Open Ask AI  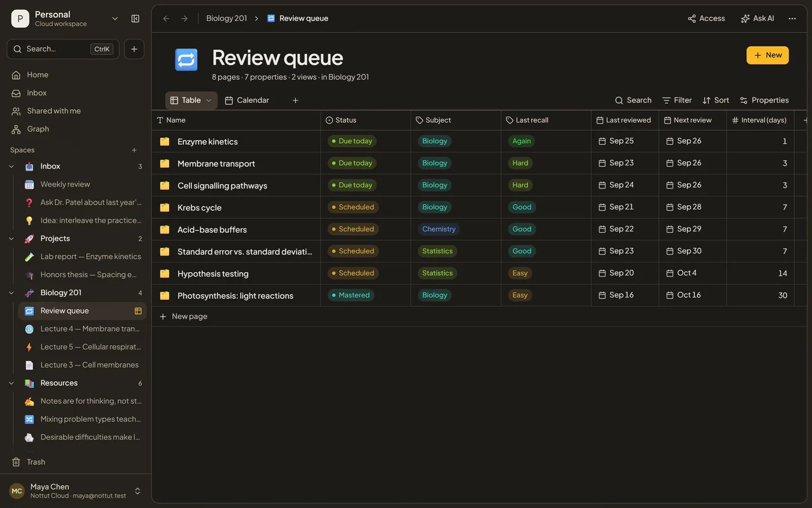757,19
